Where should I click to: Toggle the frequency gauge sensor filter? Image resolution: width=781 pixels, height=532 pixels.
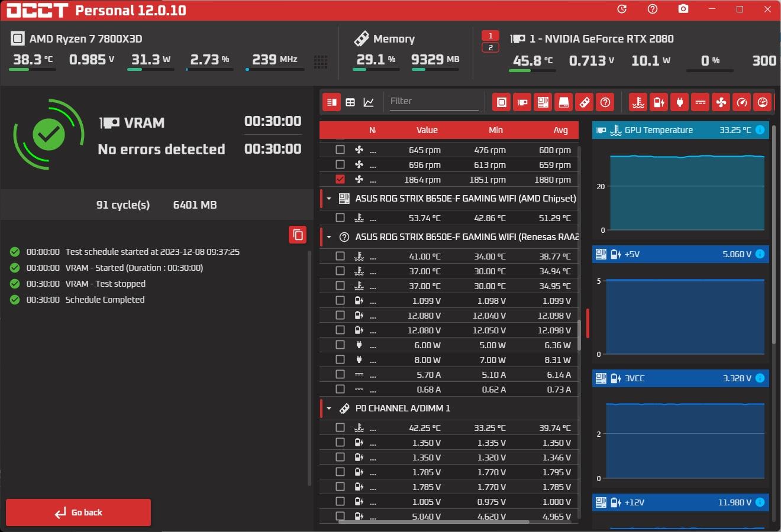[742, 102]
